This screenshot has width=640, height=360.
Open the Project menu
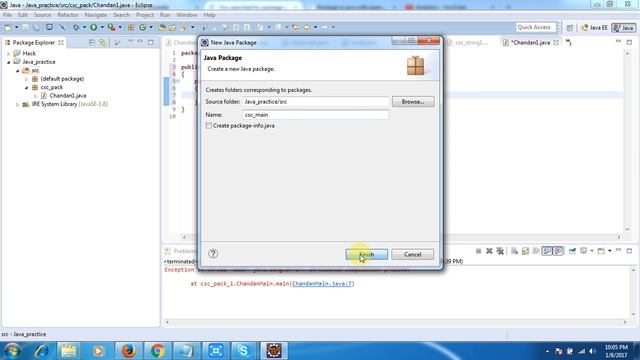click(145, 15)
